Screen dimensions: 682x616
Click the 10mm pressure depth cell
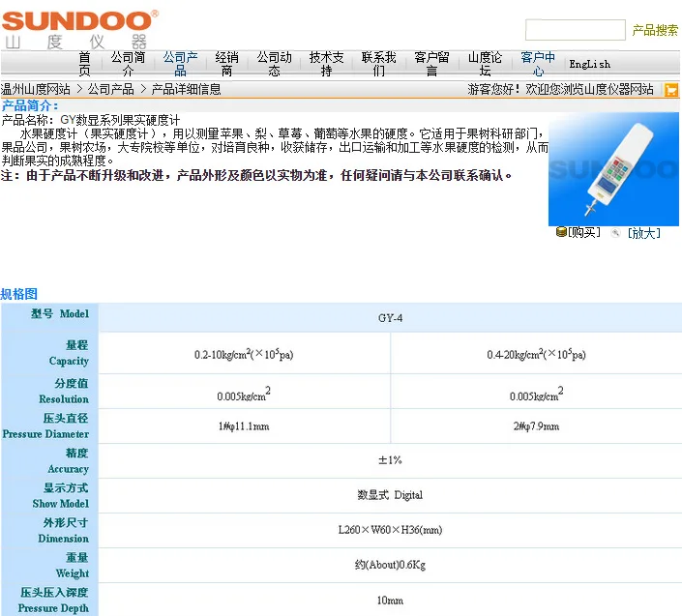[x=390, y=600]
